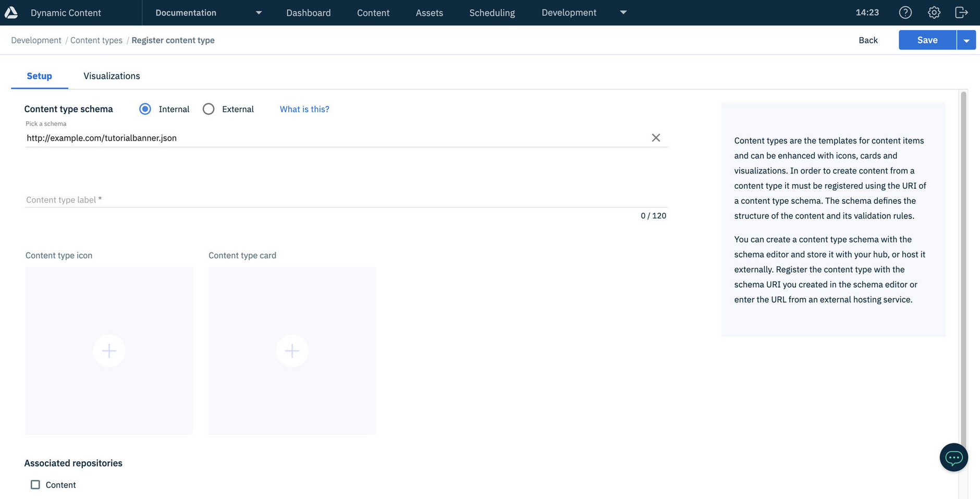Open the Save button dropdown arrow
980x499 pixels.
pyautogui.click(x=966, y=40)
